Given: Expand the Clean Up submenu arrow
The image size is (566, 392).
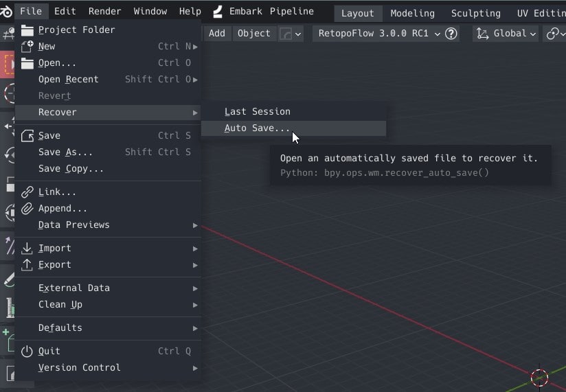Looking at the screenshot, I should 195,305.
